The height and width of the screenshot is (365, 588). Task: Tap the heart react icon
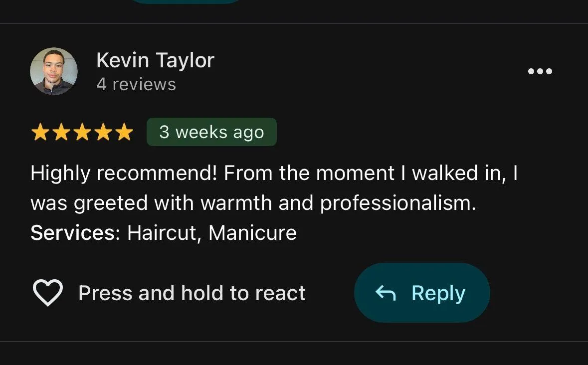pyautogui.click(x=47, y=293)
